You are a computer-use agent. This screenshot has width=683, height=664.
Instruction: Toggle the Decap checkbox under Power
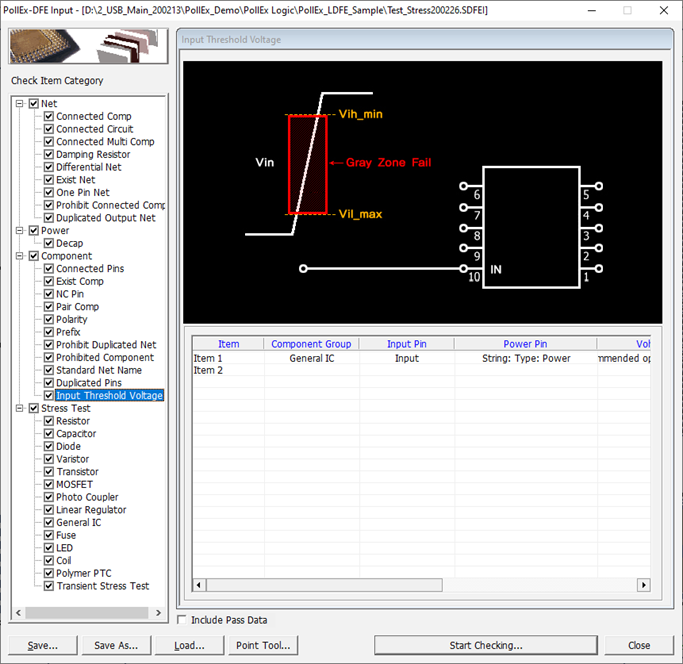[49, 243]
